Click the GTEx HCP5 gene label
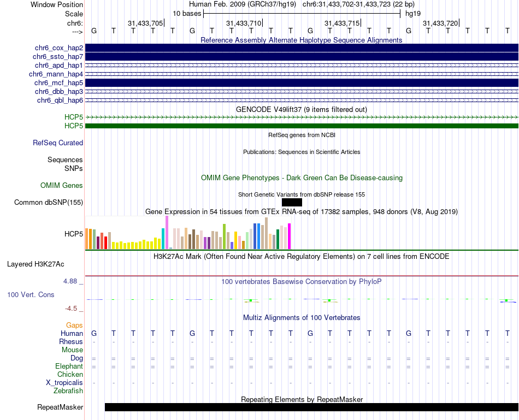This screenshot has width=519, height=420. (x=74, y=234)
